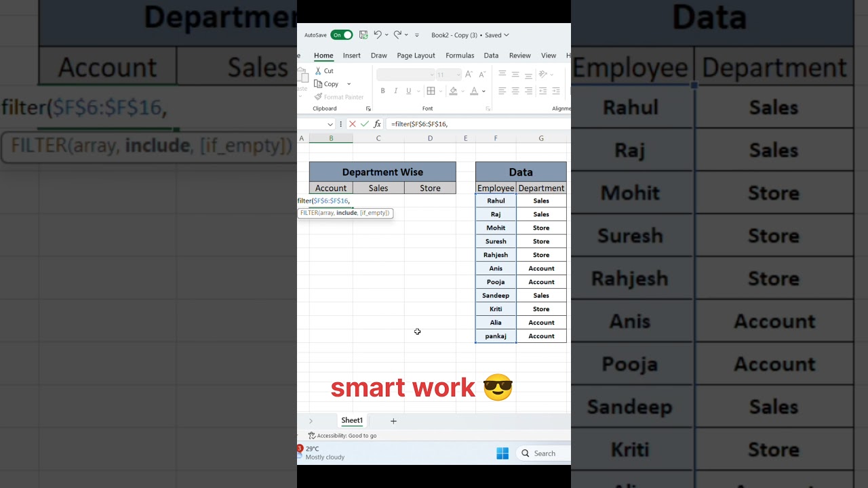
Task: Click the Insert Function fx icon
Action: pyautogui.click(x=377, y=124)
